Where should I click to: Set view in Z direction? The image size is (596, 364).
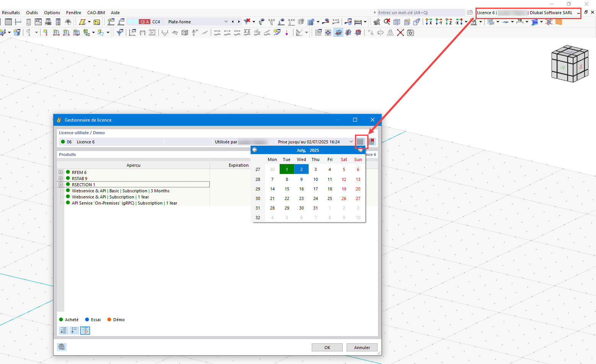point(449,22)
